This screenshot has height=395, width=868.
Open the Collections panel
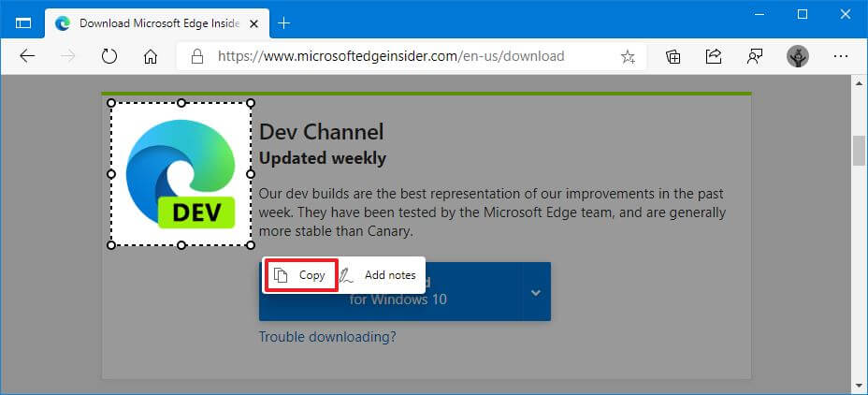673,56
